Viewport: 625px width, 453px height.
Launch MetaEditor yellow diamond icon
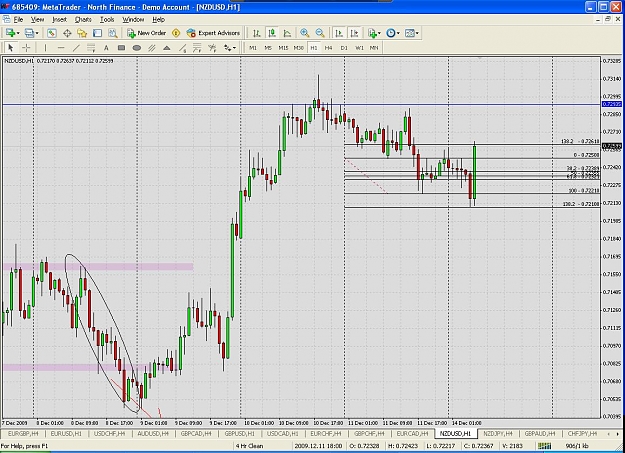pyautogui.click(x=176, y=33)
